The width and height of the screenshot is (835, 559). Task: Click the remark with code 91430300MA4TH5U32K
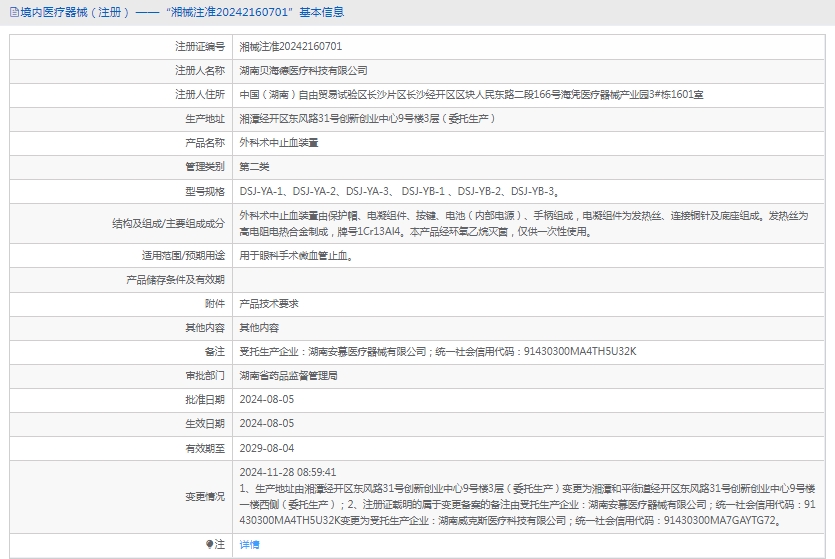(x=438, y=351)
